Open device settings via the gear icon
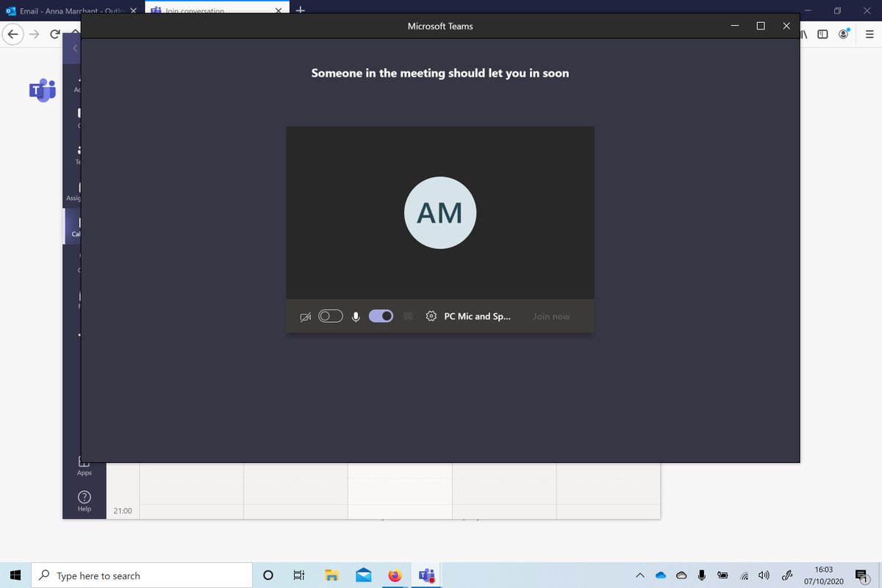 [x=431, y=316]
